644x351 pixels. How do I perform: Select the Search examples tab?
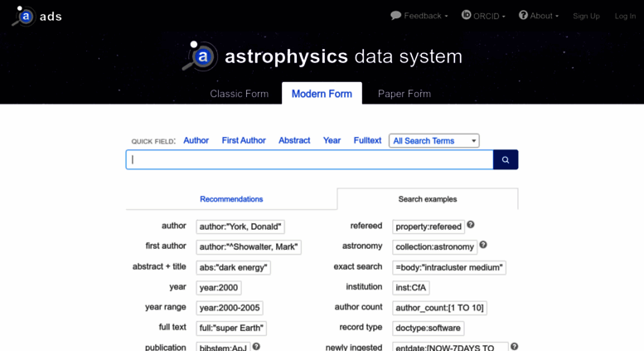pyautogui.click(x=428, y=199)
